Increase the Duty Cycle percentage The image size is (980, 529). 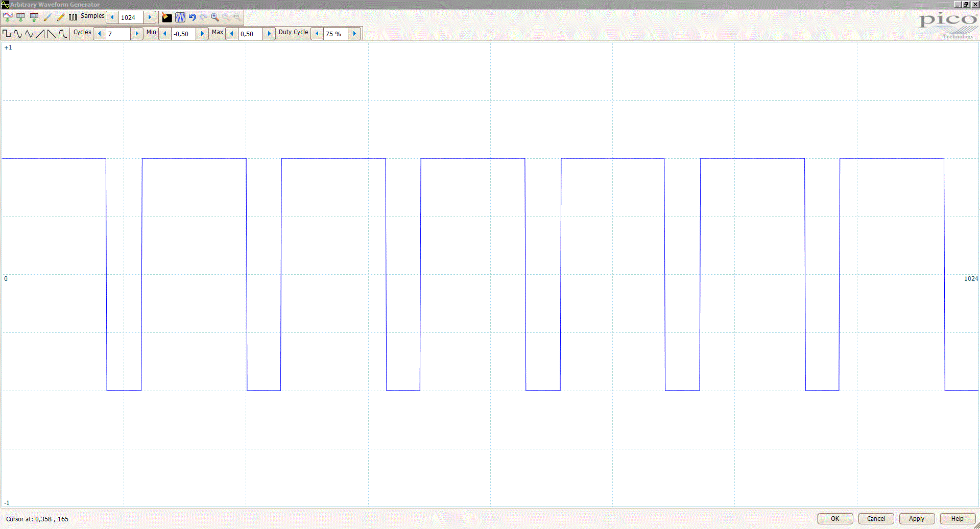pyautogui.click(x=354, y=34)
